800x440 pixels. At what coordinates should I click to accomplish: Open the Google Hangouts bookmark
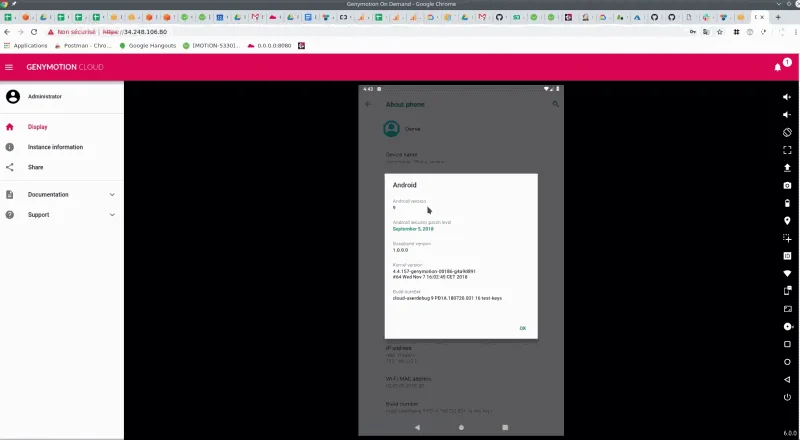[x=147, y=45]
